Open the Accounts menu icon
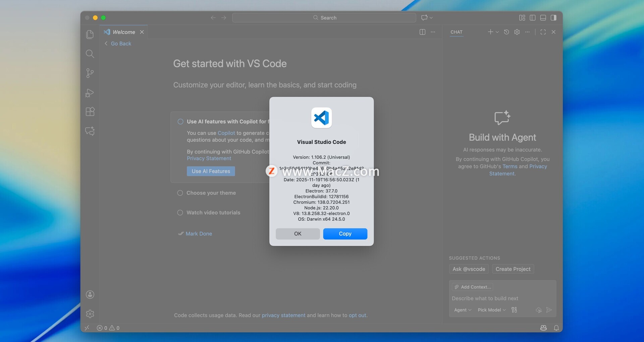 90,294
